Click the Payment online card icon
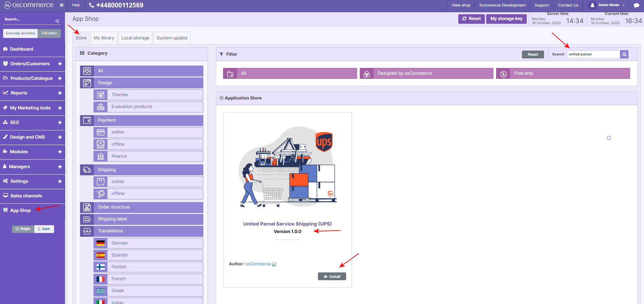The width and height of the screenshot is (644, 304). pos(101,132)
